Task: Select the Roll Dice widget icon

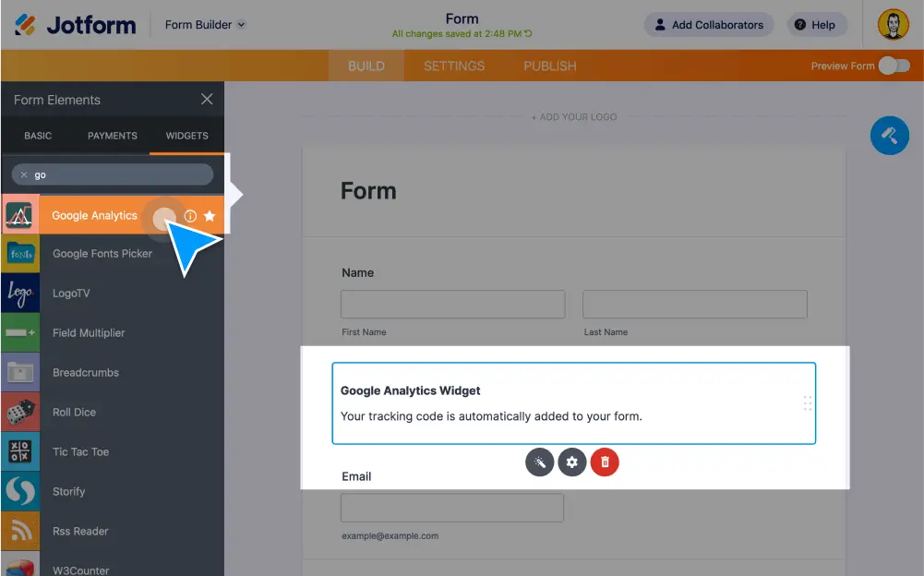Action: pos(19,412)
